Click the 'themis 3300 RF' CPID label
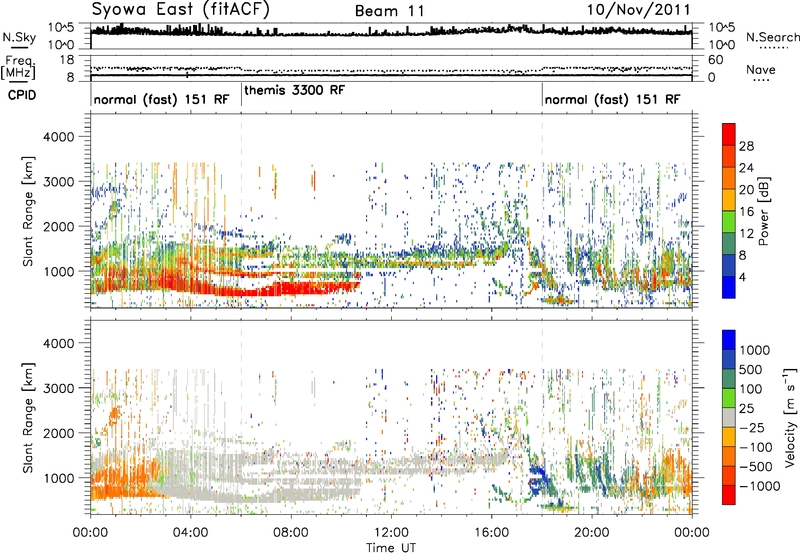This screenshot has width=800, height=554. [x=294, y=90]
